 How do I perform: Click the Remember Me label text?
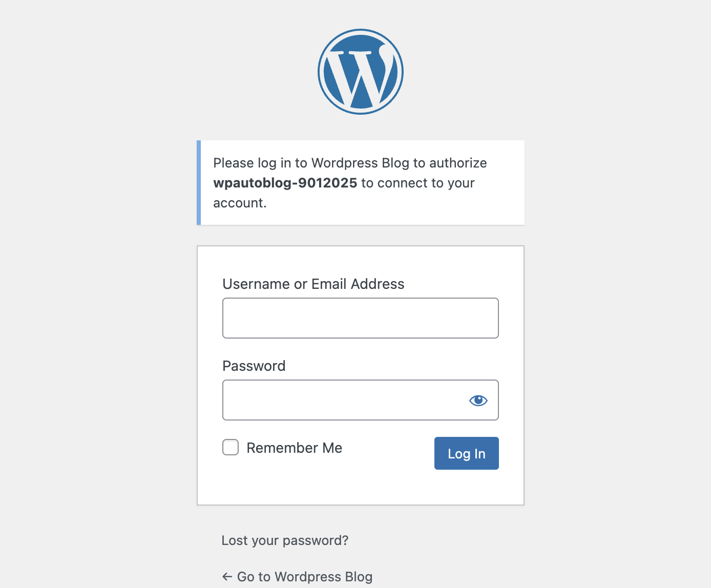294,448
